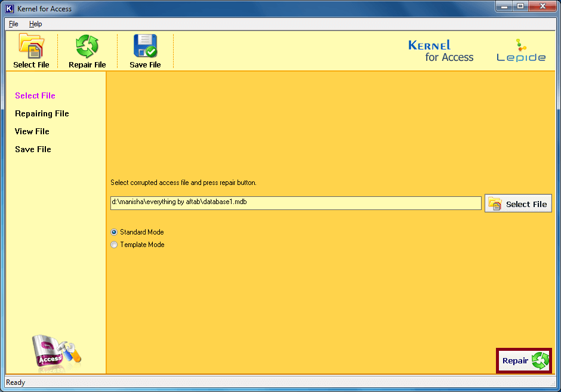Click the Select File toolbar folder icon
561x392 pixels.
(31, 47)
